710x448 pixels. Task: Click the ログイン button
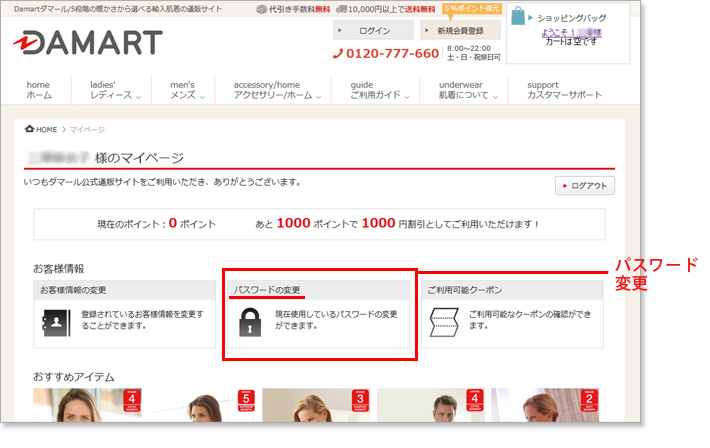tap(374, 30)
